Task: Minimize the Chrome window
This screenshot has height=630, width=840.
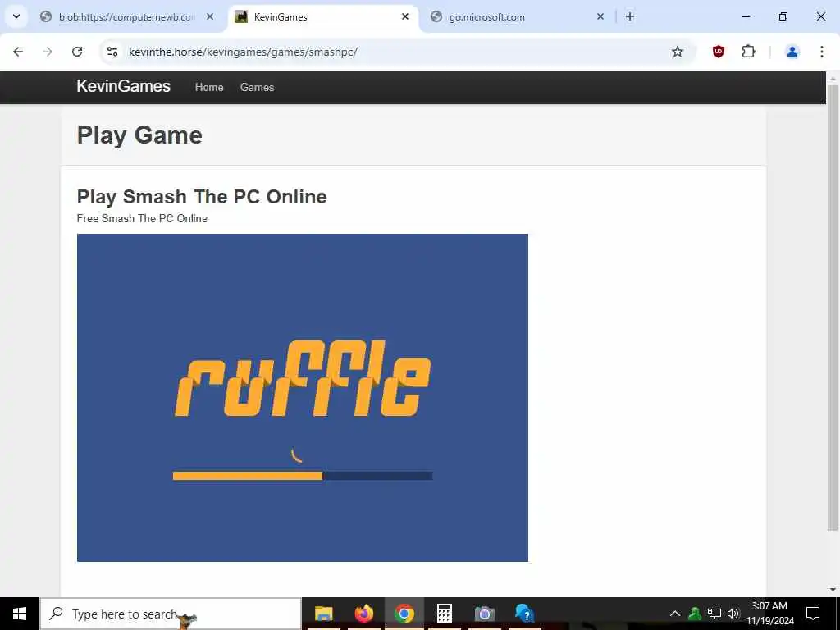Action: 745,16
